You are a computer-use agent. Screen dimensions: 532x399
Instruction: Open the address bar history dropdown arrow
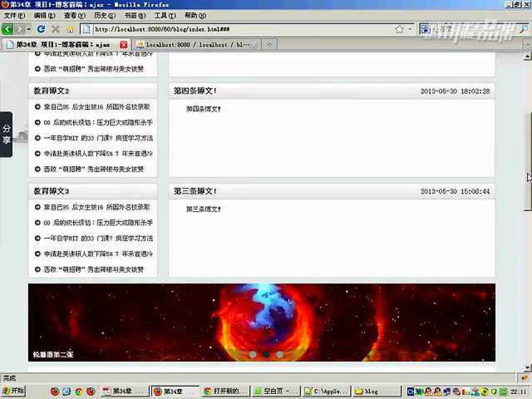click(x=410, y=29)
